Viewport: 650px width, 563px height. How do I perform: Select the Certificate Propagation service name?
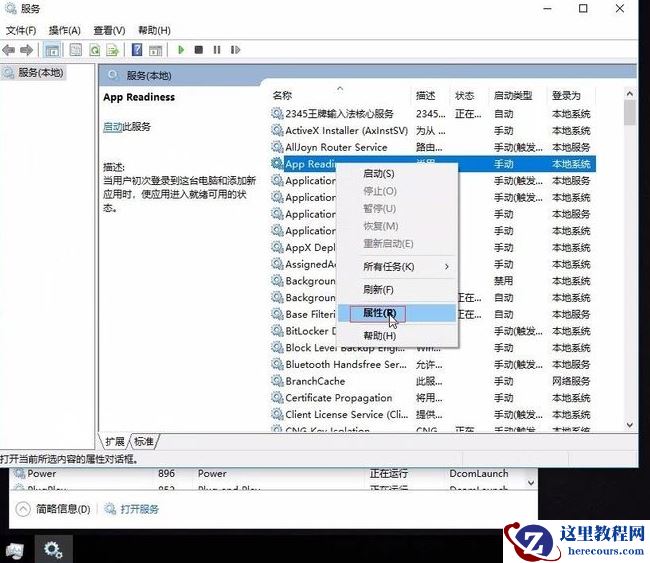pyautogui.click(x=339, y=398)
